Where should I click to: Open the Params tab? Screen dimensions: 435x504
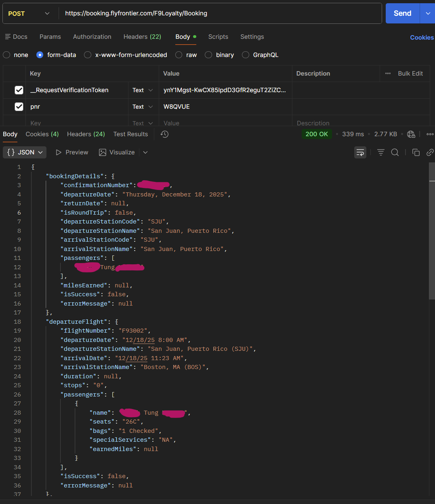pos(50,37)
